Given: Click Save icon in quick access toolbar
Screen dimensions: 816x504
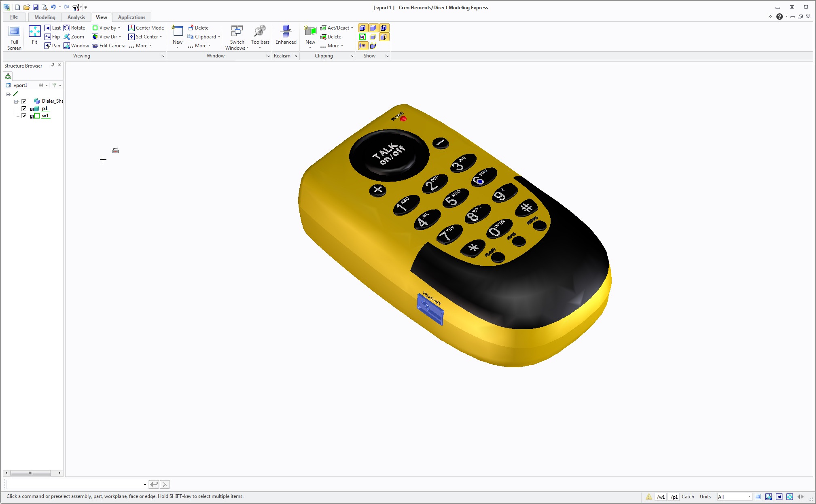Looking at the screenshot, I should pos(36,7).
